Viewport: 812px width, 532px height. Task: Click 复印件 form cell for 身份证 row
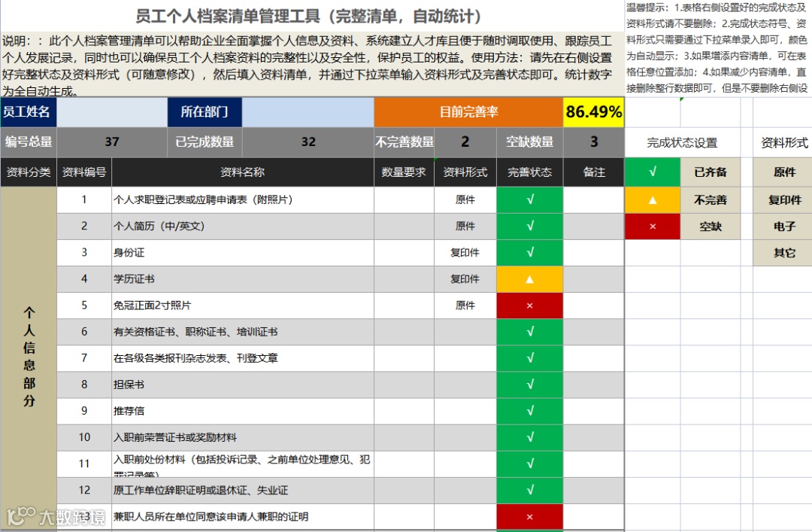point(465,253)
